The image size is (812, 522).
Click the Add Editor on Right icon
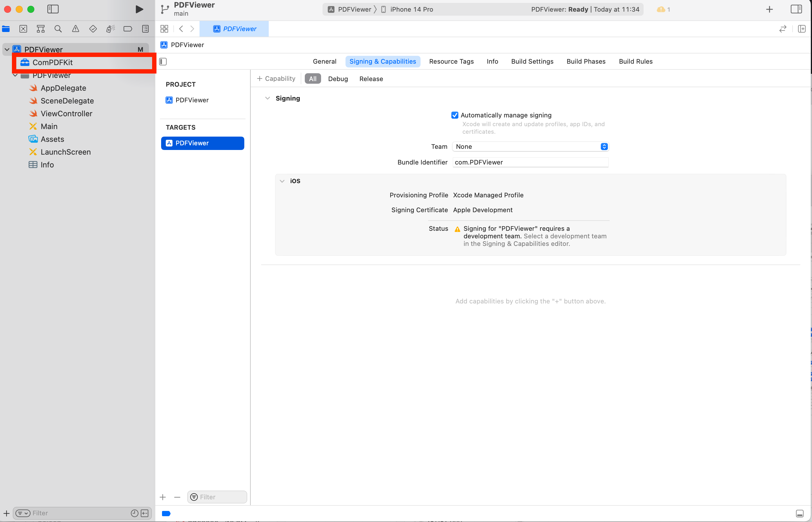click(x=802, y=29)
